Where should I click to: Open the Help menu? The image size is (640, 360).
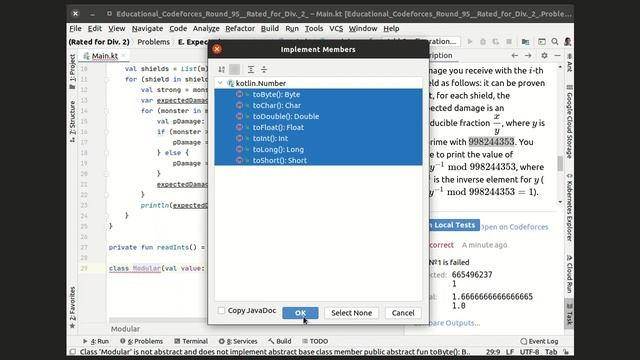point(391,29)
